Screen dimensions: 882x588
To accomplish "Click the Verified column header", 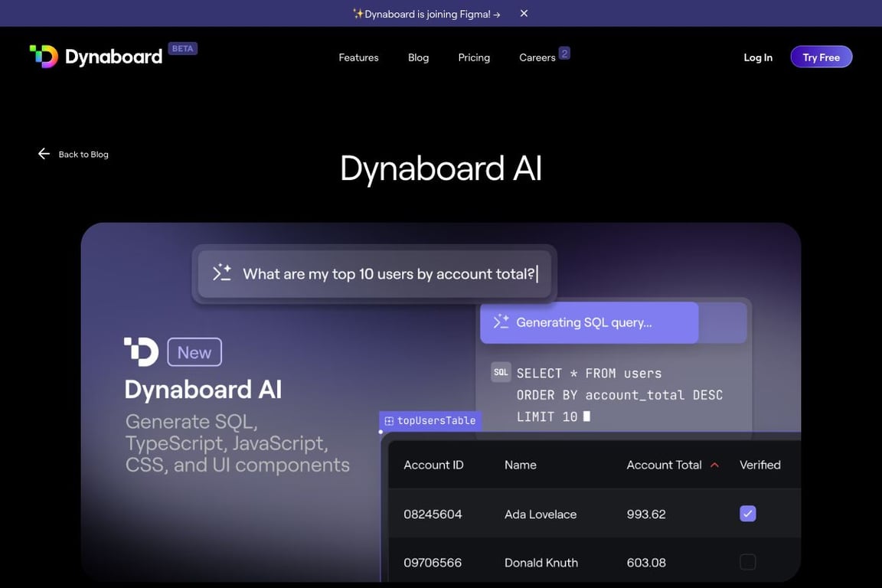I will pos(760,465).
